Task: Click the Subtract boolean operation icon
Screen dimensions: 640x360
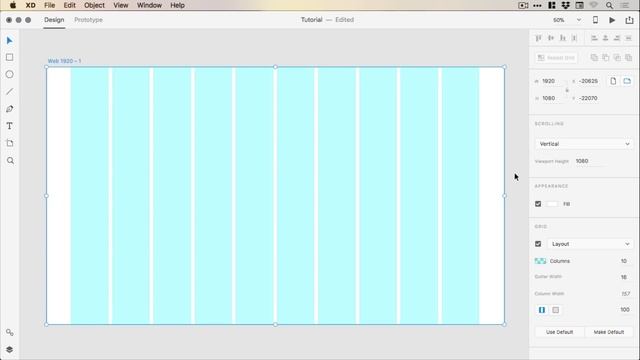Action: click(605, 58)
